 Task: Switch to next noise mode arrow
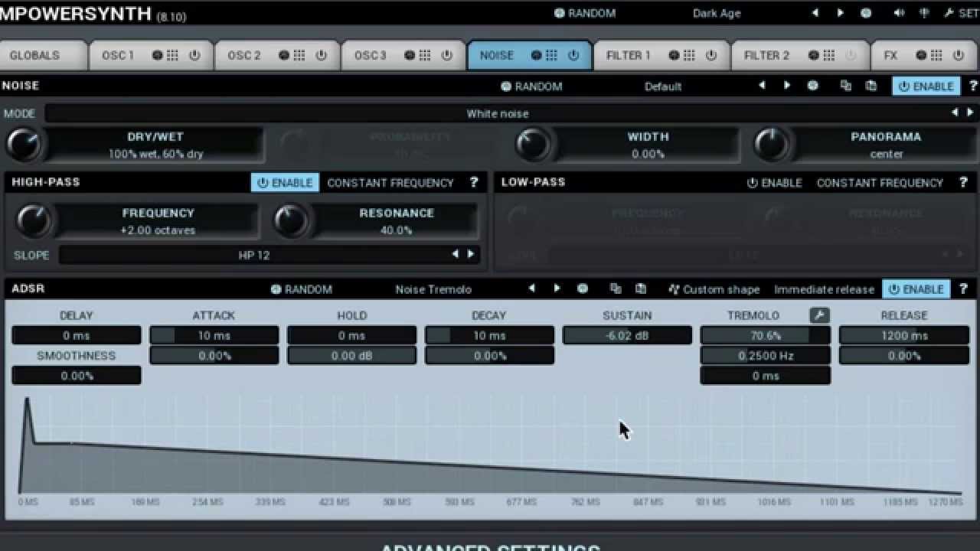pos(970,112)
